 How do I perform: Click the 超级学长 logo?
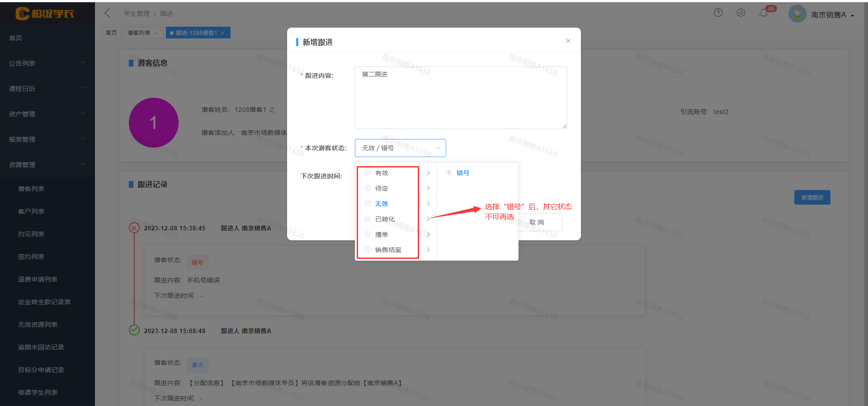tap(45, 14)
